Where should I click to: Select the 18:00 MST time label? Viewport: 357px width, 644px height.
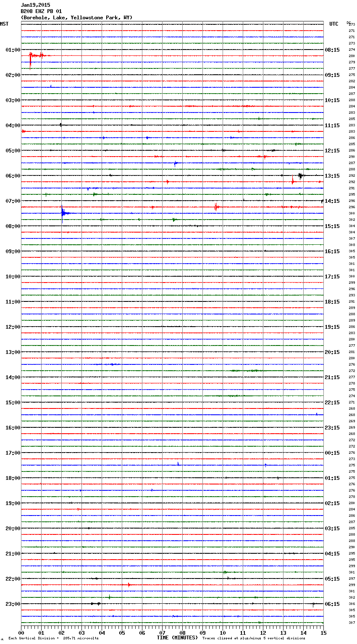pyautogui.click(x=13, y=478)
